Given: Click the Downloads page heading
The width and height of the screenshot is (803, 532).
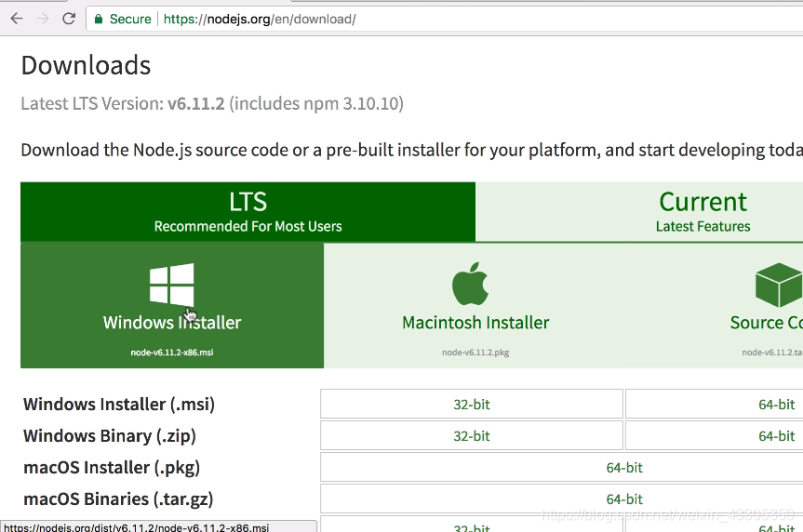Looking at the screenshot, I should tap(86, 65).
